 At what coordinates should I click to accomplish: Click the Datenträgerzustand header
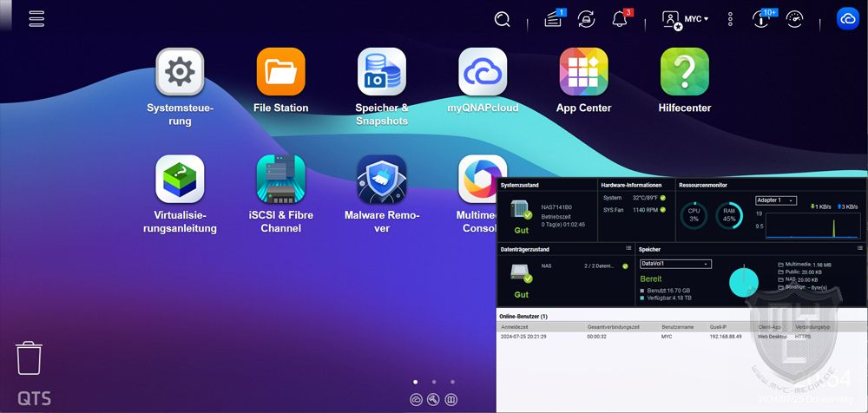pos(524,250)
